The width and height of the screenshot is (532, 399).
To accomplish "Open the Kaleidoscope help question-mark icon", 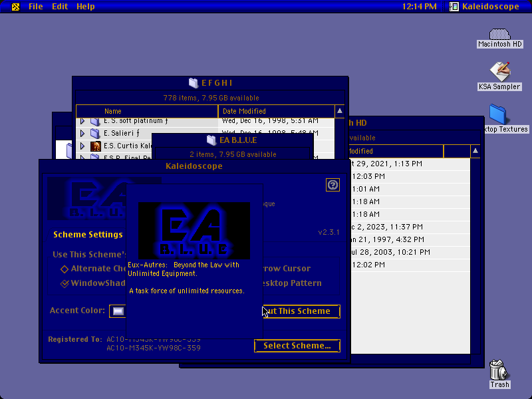I will point(332,185).
